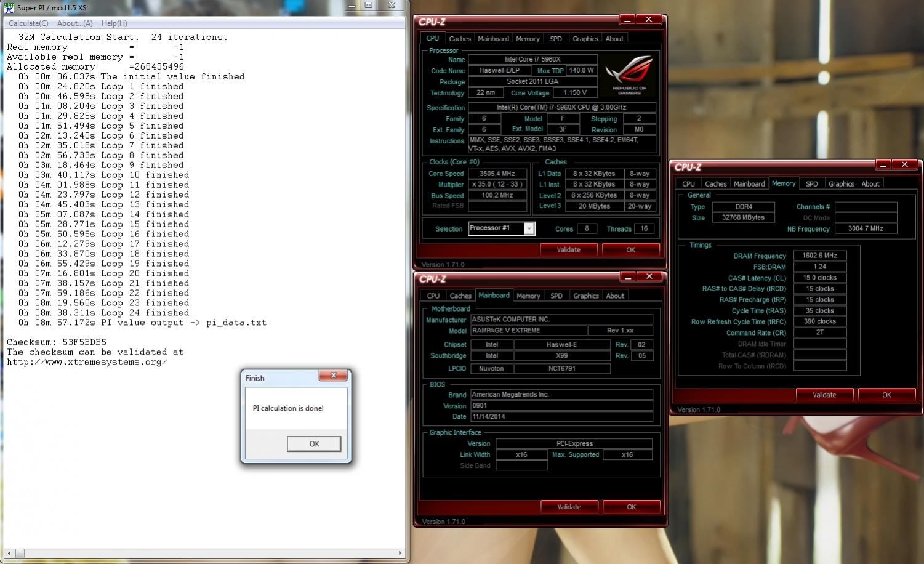This screenshot has width=924, height=564.
Task: Click the CAS# Latency 15.0 clocks value
Action: coord(820,278)
